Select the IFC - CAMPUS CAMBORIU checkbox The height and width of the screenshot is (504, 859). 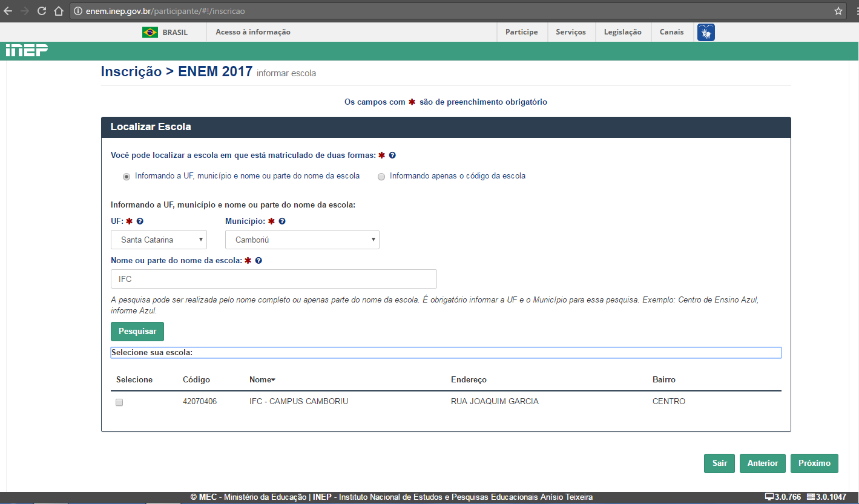[x=119, y=402]
